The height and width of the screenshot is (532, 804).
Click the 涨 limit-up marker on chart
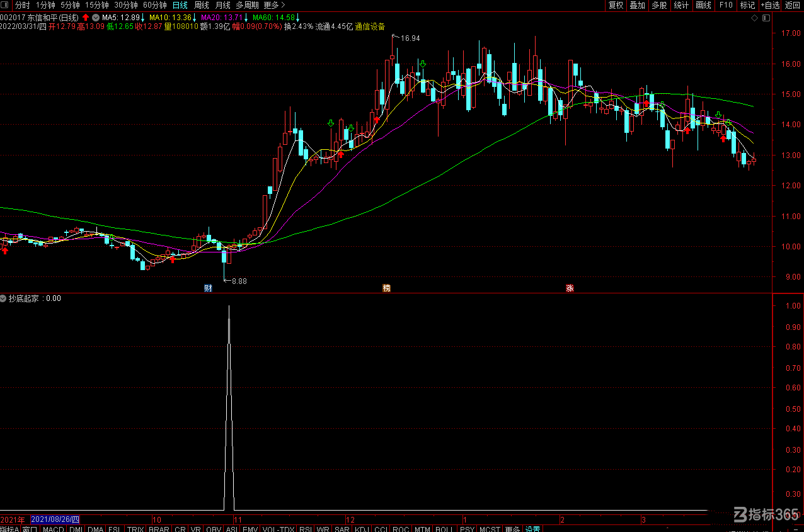[x=570, y=288]
